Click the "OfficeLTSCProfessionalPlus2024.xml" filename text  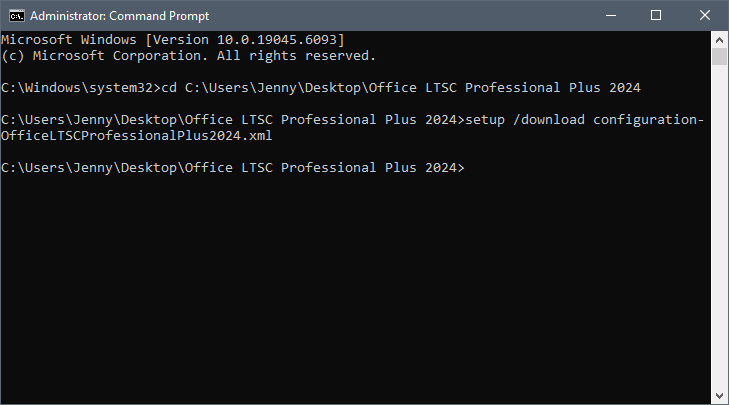[x=137, y=135]
